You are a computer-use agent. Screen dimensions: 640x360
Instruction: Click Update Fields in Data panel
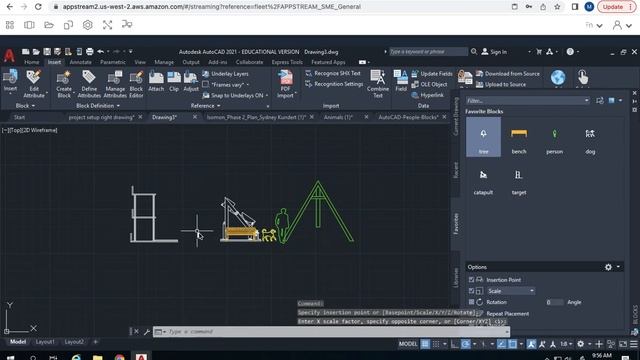tap(432, 73)
